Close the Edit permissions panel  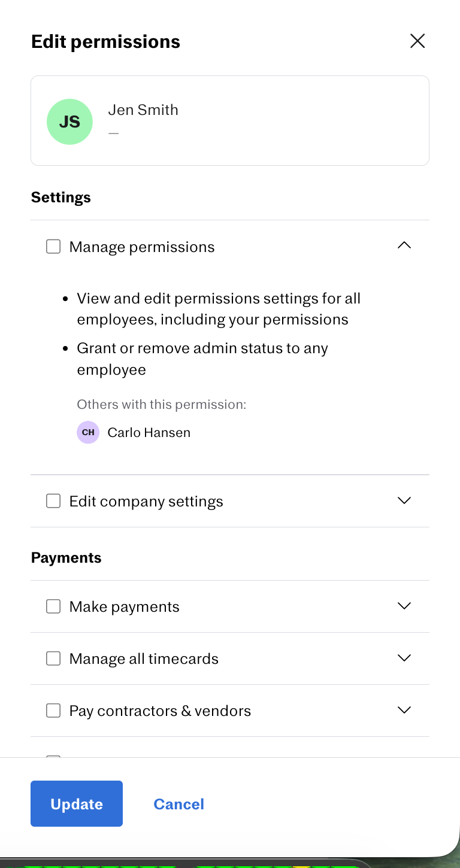417,41
